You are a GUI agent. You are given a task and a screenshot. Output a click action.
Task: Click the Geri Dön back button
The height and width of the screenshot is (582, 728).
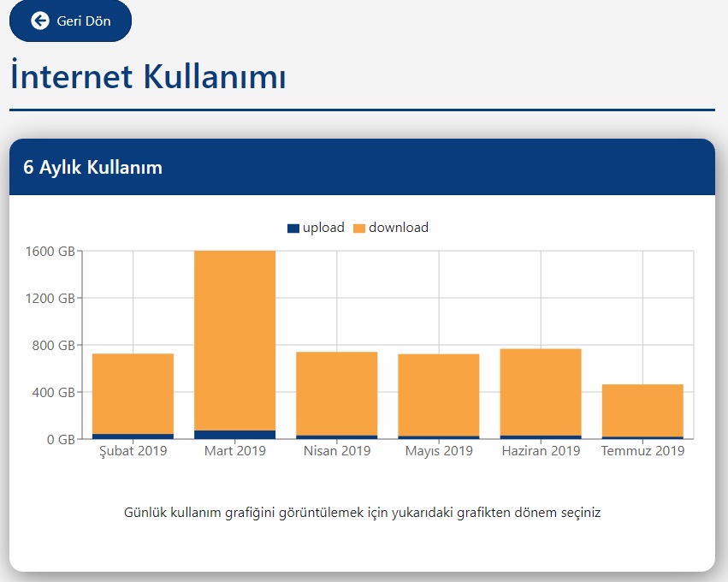click(x=70, y=21)
